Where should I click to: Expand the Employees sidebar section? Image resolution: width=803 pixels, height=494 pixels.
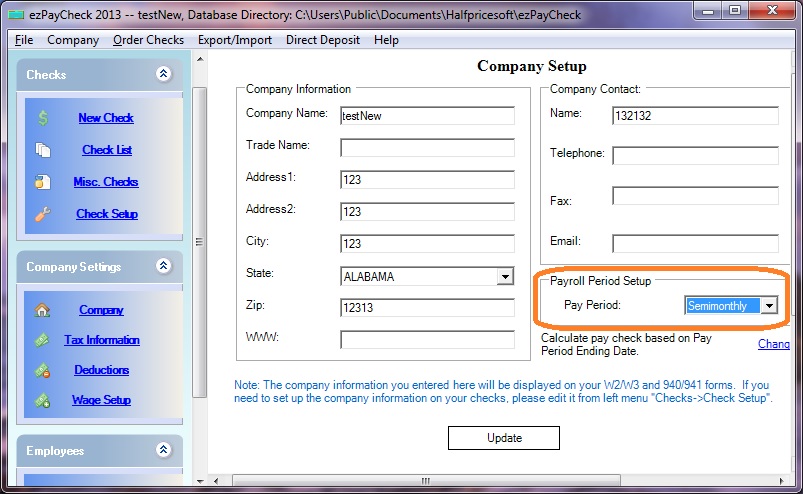point(164,451)
